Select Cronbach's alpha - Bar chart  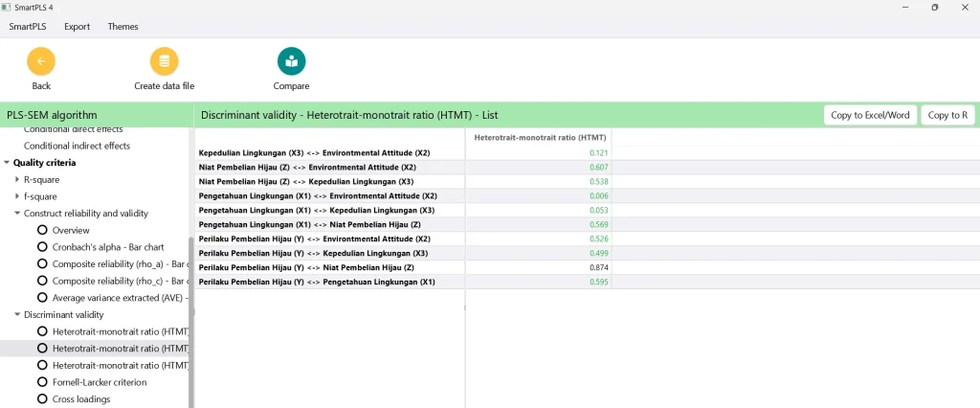(x=42, y=247)
